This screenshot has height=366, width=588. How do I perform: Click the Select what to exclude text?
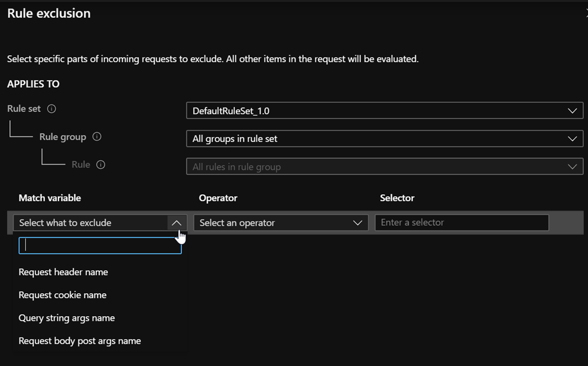65,223
